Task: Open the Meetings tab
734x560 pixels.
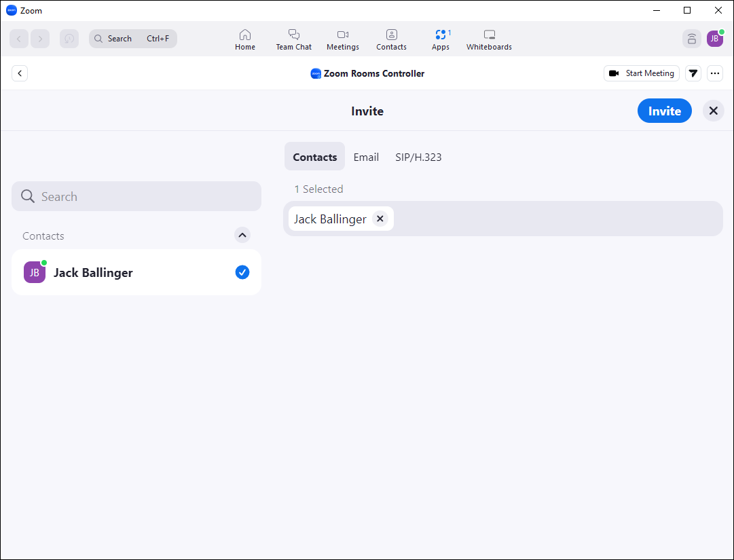Action: pyautogui.click(x=343, y=40)
